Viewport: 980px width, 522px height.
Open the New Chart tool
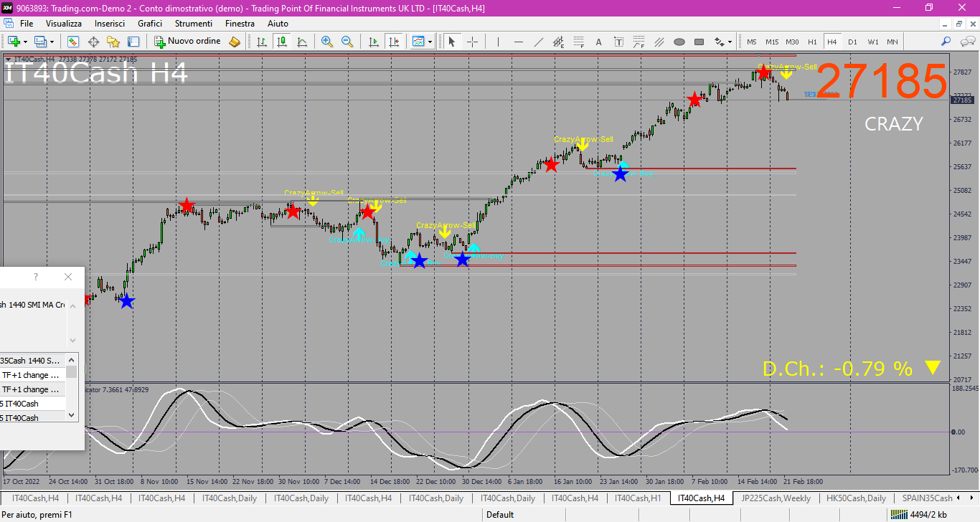pos(14,42)
